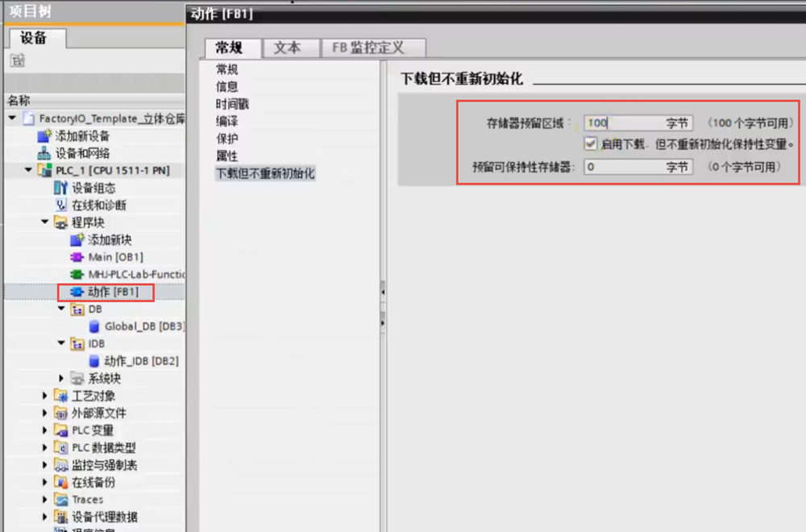Click the 添加新块 icon
The image size is (806, 532).
(77, 240)
